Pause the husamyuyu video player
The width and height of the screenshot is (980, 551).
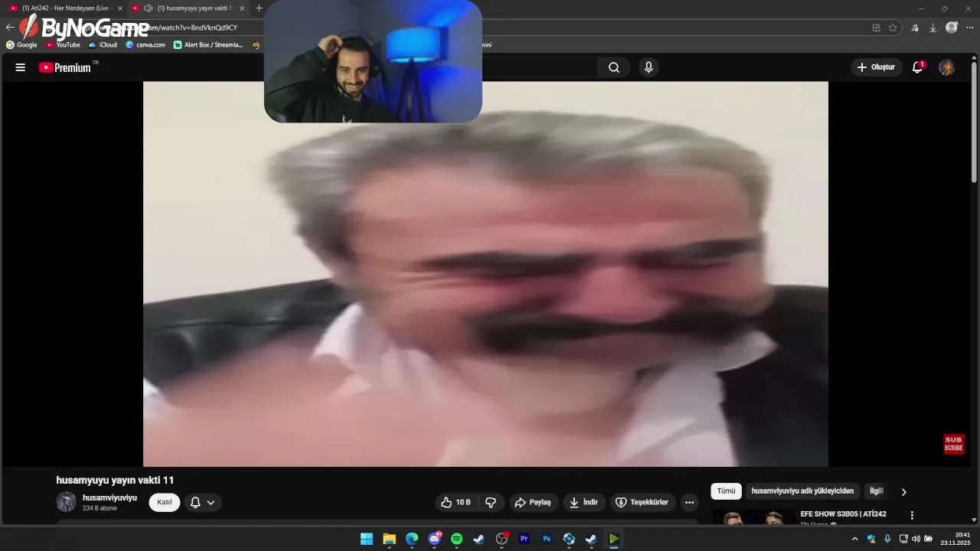(485, 274)
